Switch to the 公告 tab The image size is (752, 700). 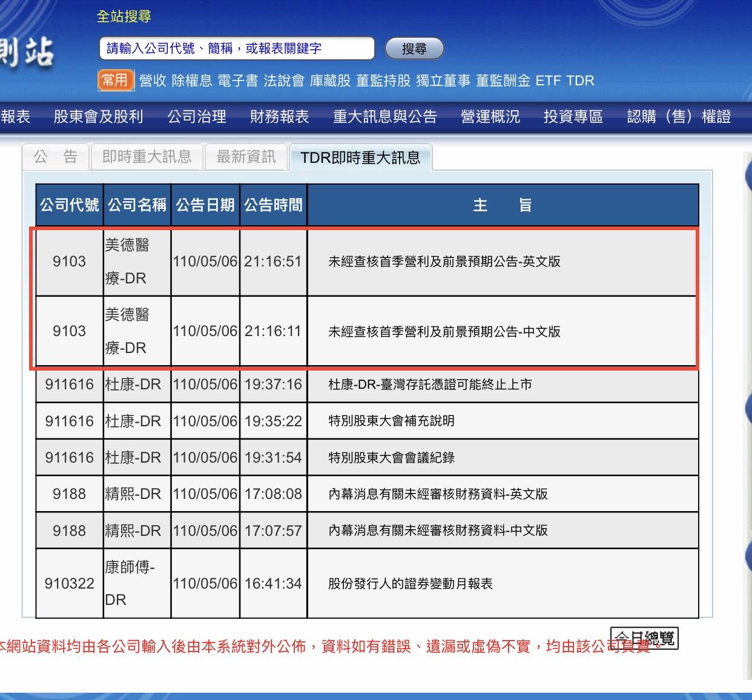point(56,157)
